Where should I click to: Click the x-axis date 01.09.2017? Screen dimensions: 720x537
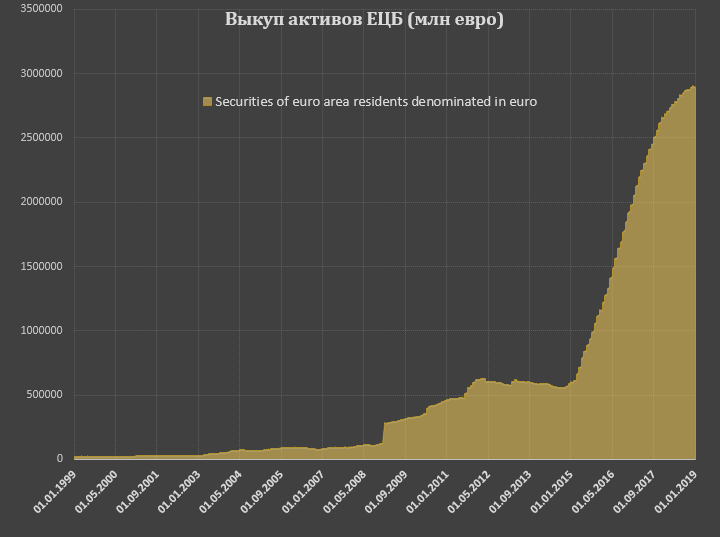(x=634, y=491)
